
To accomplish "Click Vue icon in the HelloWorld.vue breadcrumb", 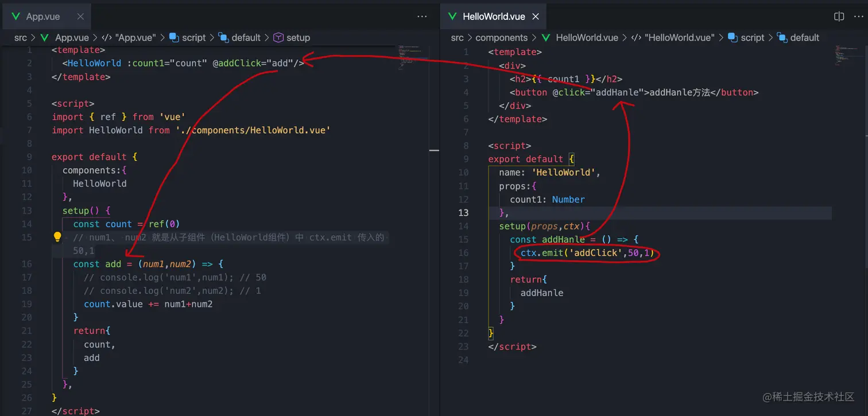I will click(545, 38).
